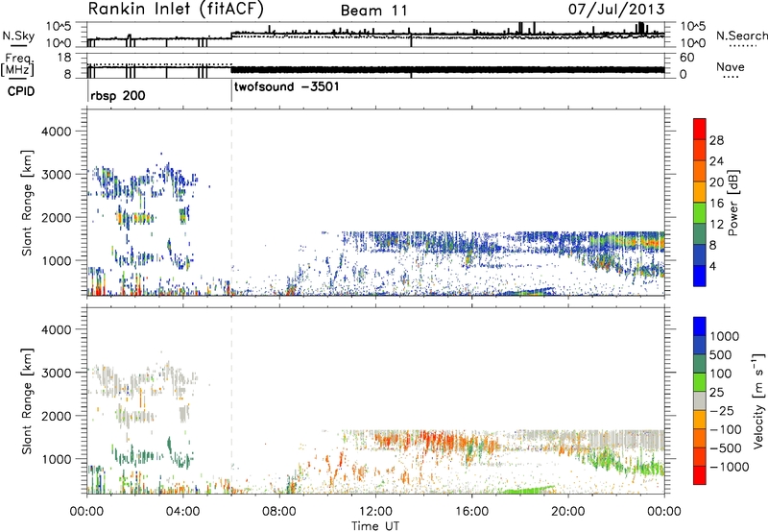This screenshot has width=768, height=532.
Task: Click the '60' Nave axis tick label
Action: [686, 58]
